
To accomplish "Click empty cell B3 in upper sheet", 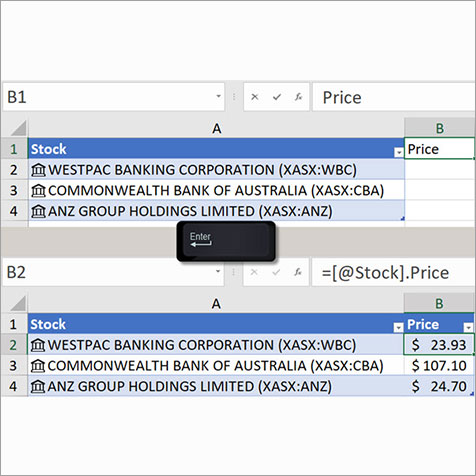I will [x=440, y=190].
